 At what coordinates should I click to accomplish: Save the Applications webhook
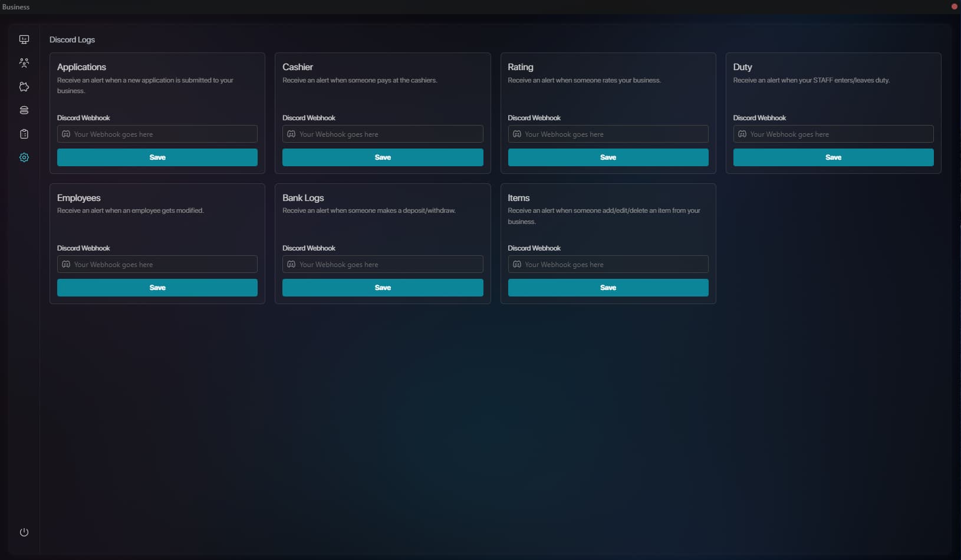tap(157, 157)
